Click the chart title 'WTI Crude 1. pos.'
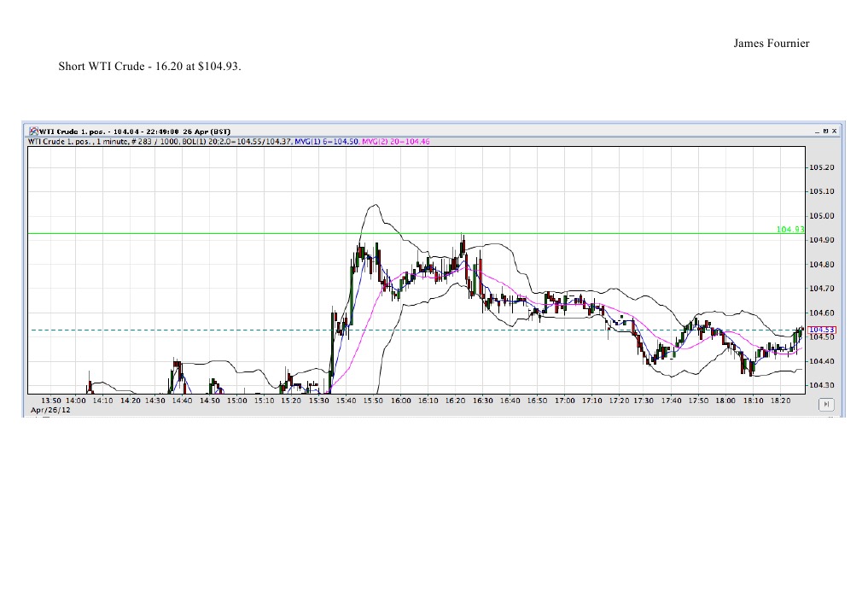This screenshot has width=868, height=614. [72, 132]
